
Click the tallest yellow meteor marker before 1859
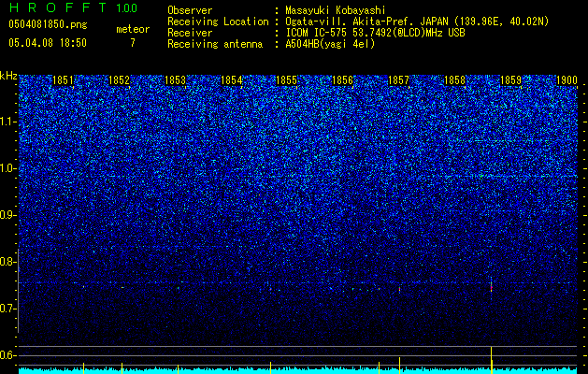(492, 359)
